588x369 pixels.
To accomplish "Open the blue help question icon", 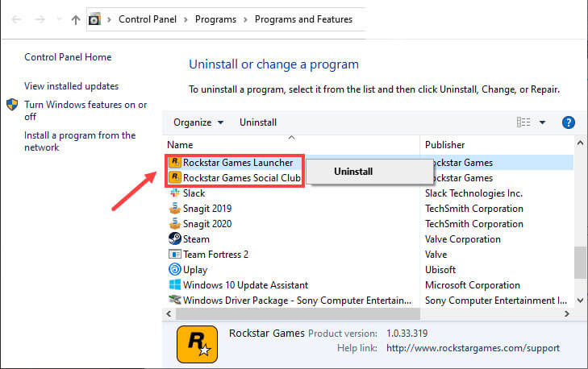I will tap(569, 122).
